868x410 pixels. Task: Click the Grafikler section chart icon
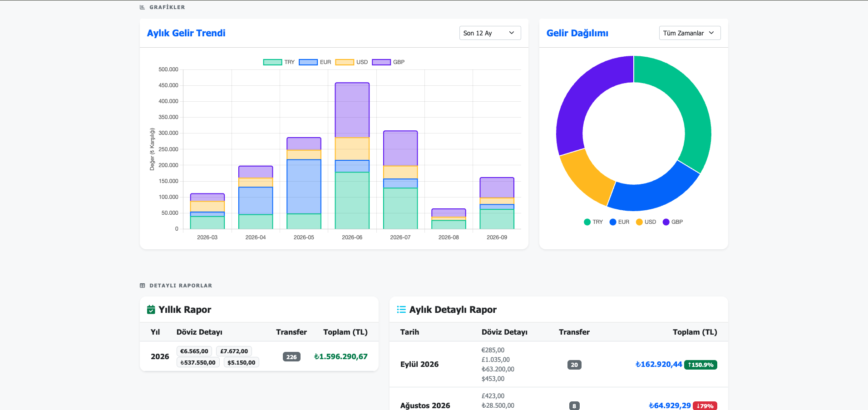[143, 7]
